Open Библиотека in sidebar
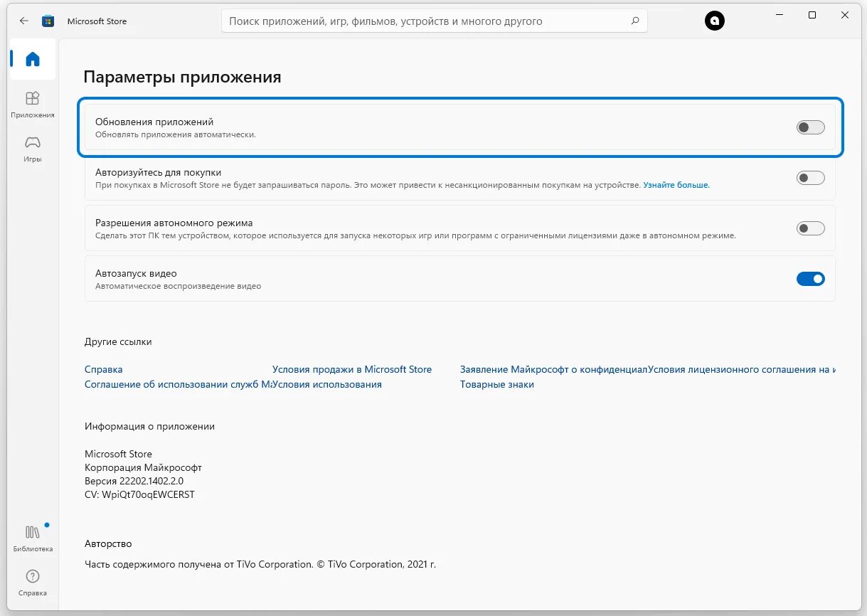Viewport: 867px width, 616px height. click(33, 538)
